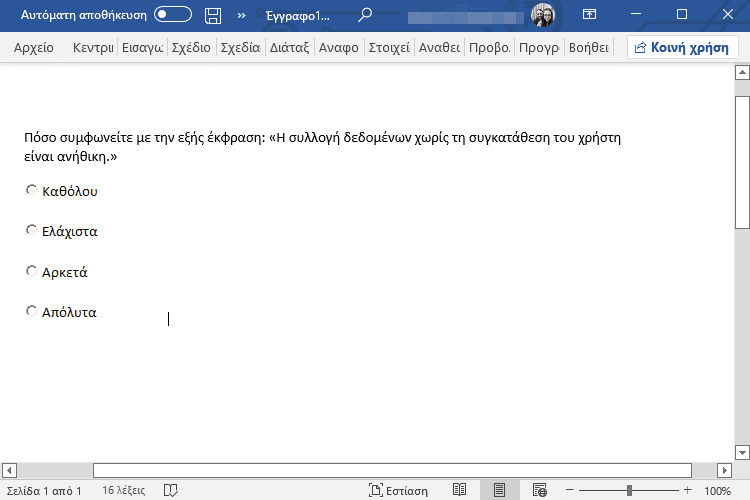This screenshot has height=500, width=750.
Task: Click the horizontal scrollbar thumb
Action: [392, 470]
